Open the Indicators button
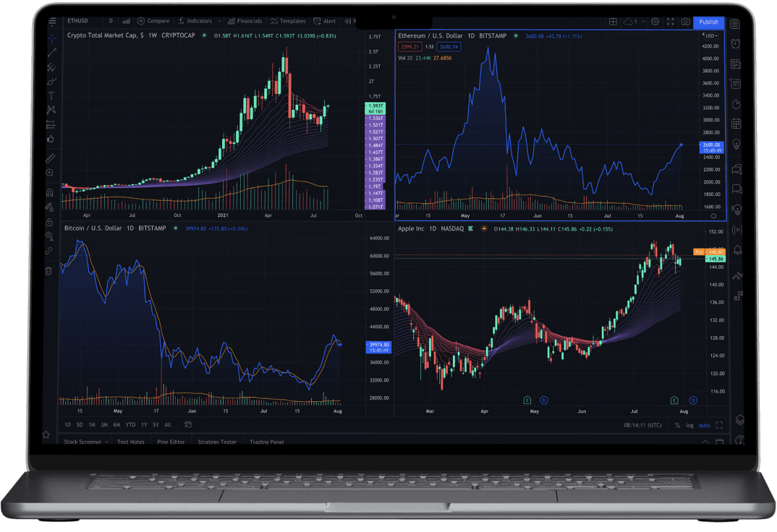The width and height of the screenshot is (777, 532). (195, 21)
